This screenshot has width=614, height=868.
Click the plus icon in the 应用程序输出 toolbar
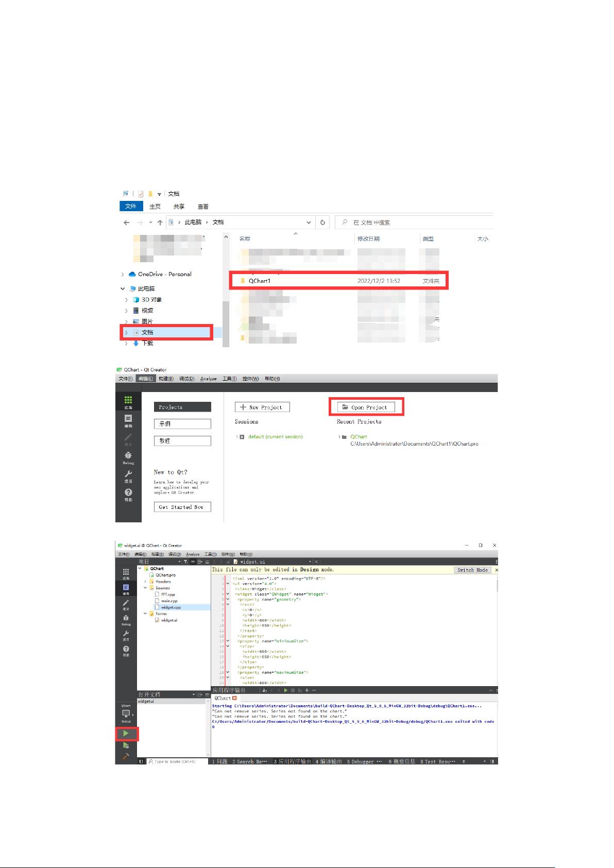click(306, 690)
